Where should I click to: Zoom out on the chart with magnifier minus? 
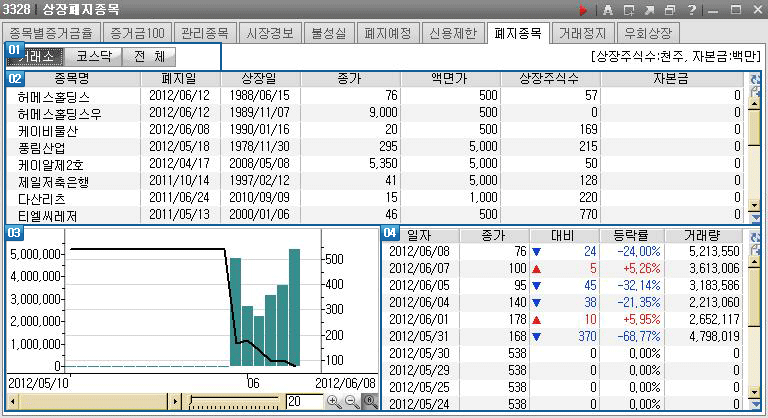(351, 401)
